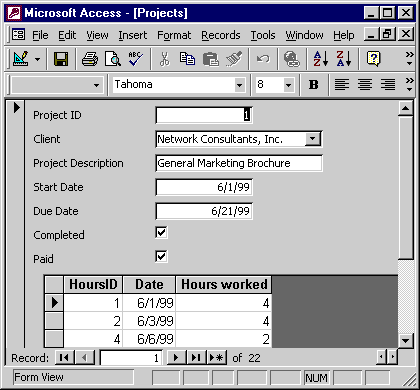Click the Microsoft Access title bar key icon
The width and height of the screenshot is (420, 390).
click(x=14, y=13)
